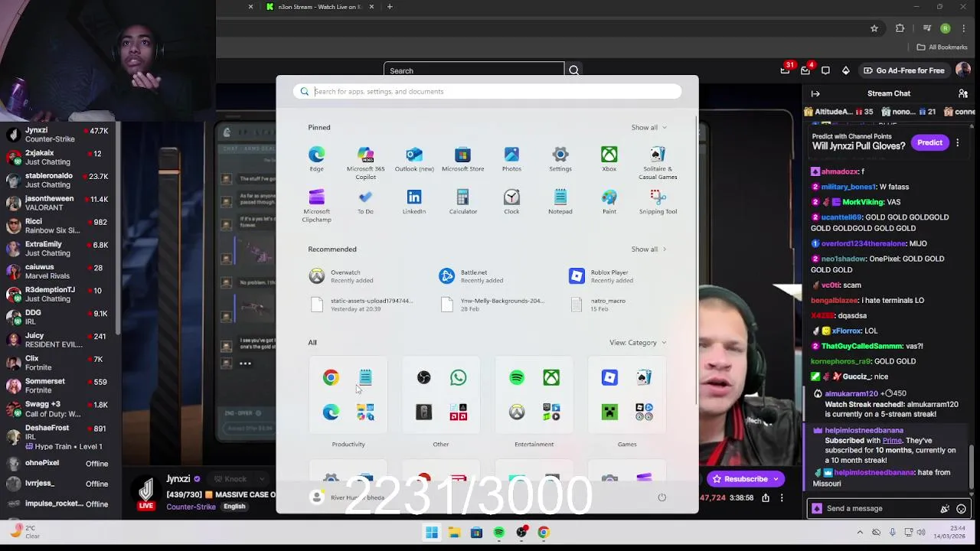Open the Calculator app
This screenshot has width=980, height=551.
tap(462, 202)
